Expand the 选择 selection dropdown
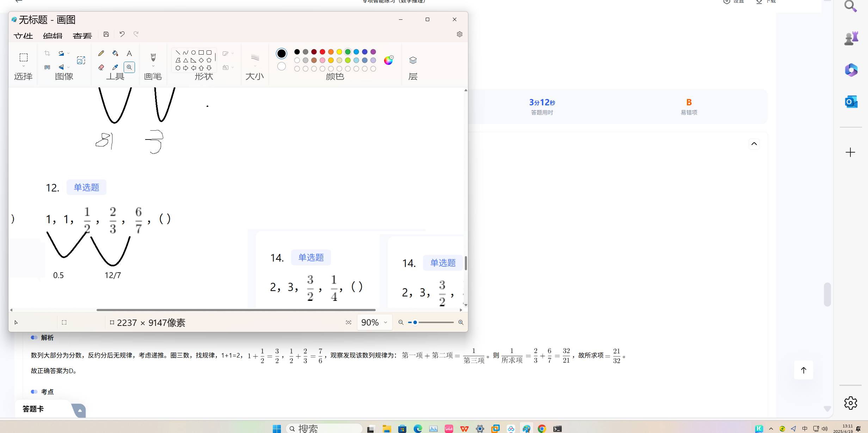 coord(24,66)
